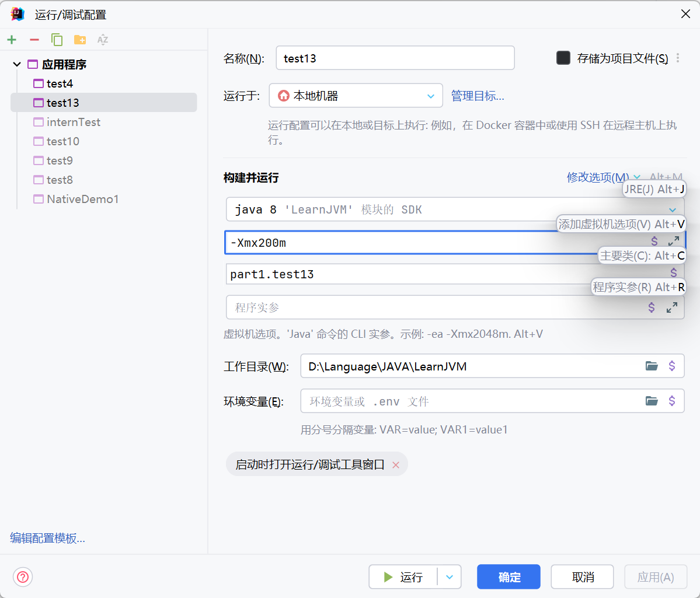Open the 本地机器 run target dropdown
Viewport: 700px width, 598px height.
pos(431,95)
